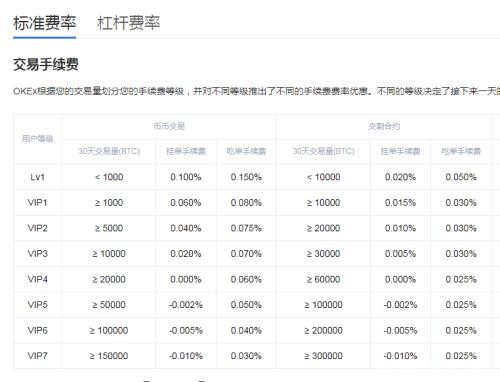
Task: Click VIP2 币币交易 maker fee 0.040%
Action: tap(186, 228)
